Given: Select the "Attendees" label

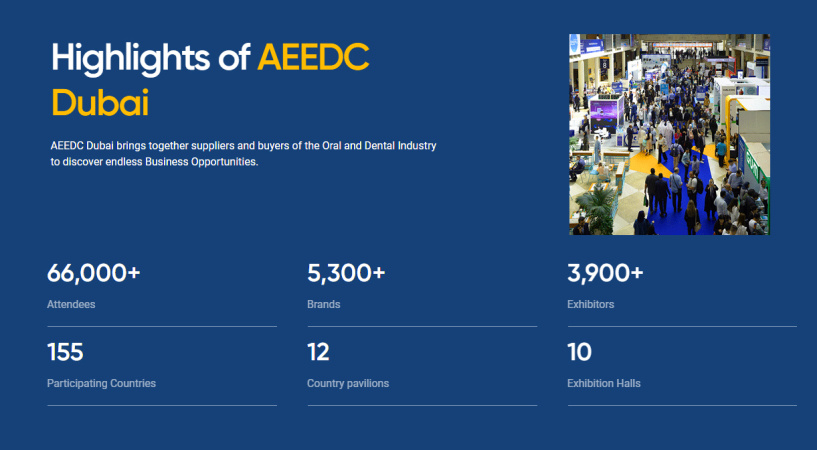Looking at the screenshot, I should [71, 304].
